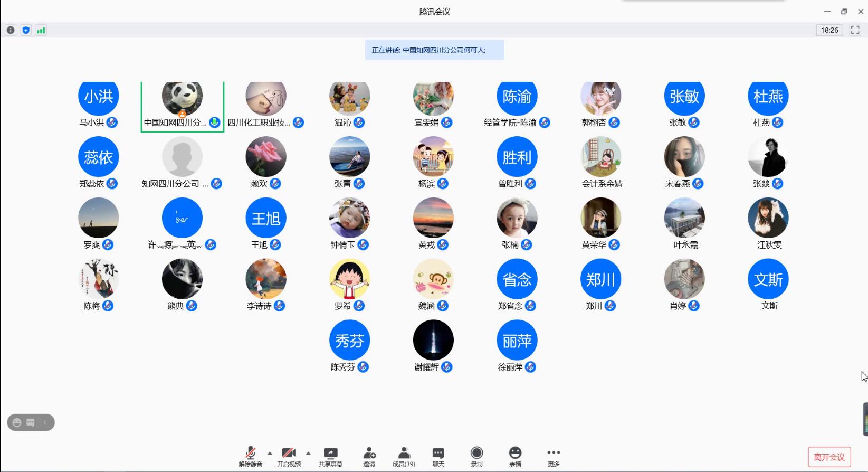Screen dimensions: 868x472
Task: Start recording with the 录制 button
Action: coord(476,456)
